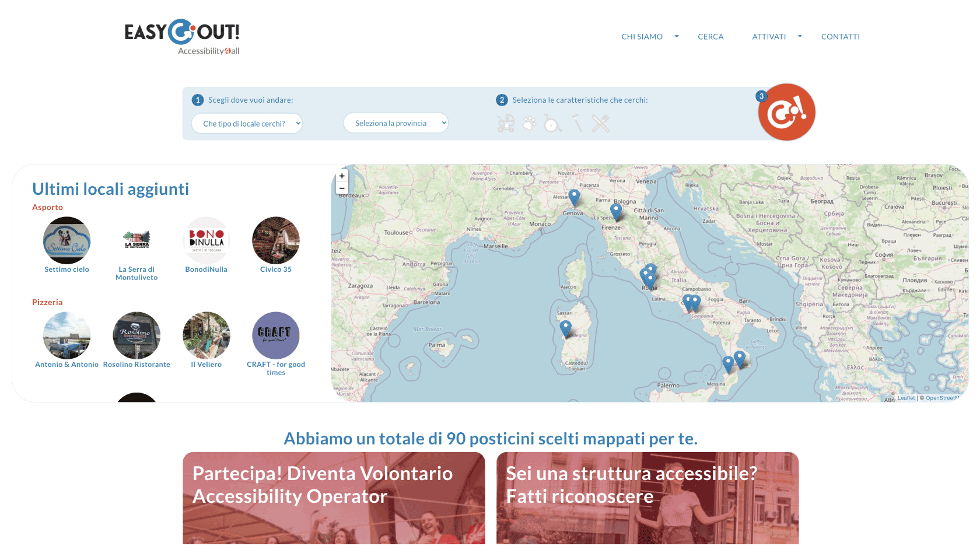Expand the CHI SIAMO menu arrow
The width and height of the screenshot is (980, 560).
pyautogui.click(x=677, y=36)
